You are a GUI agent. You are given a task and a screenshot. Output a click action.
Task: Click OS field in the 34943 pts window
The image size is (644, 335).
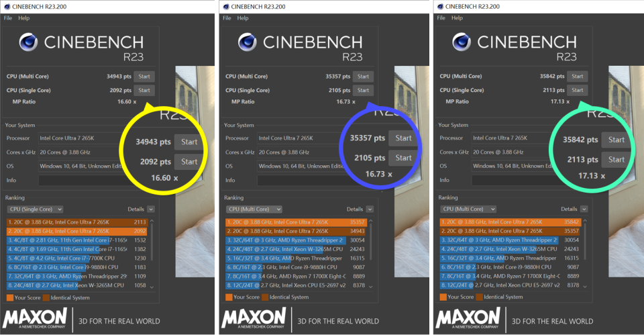(x=80, y=166)
